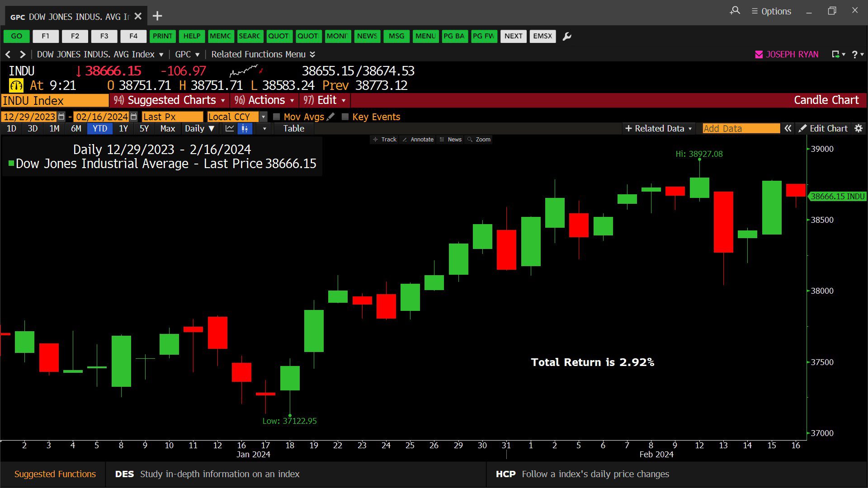The height and width of the screenshot is (488, 868).
Task: Click the green PRINT button
Action: tap(162, 36)
